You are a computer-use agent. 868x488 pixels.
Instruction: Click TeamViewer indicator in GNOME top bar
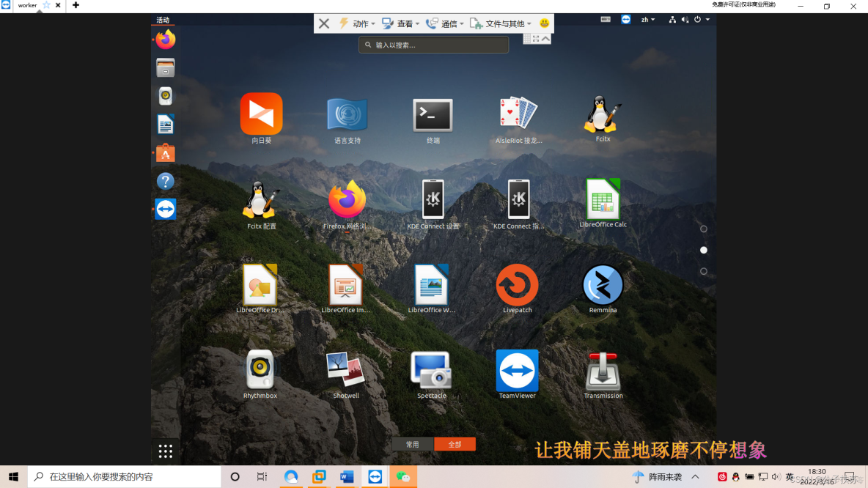(625, 19)
